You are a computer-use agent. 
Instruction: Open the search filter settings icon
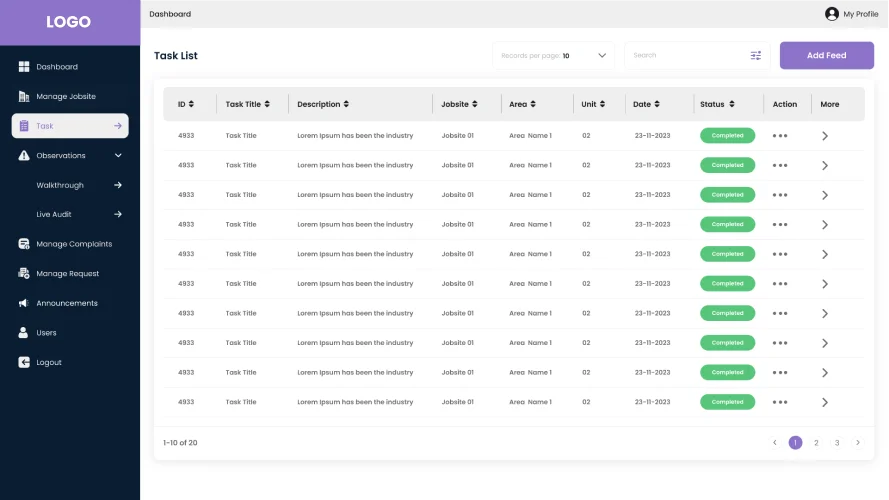756,56
